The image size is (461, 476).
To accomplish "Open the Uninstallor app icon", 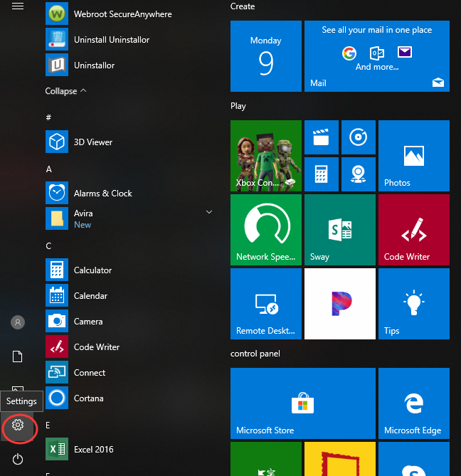I will 57,65.
